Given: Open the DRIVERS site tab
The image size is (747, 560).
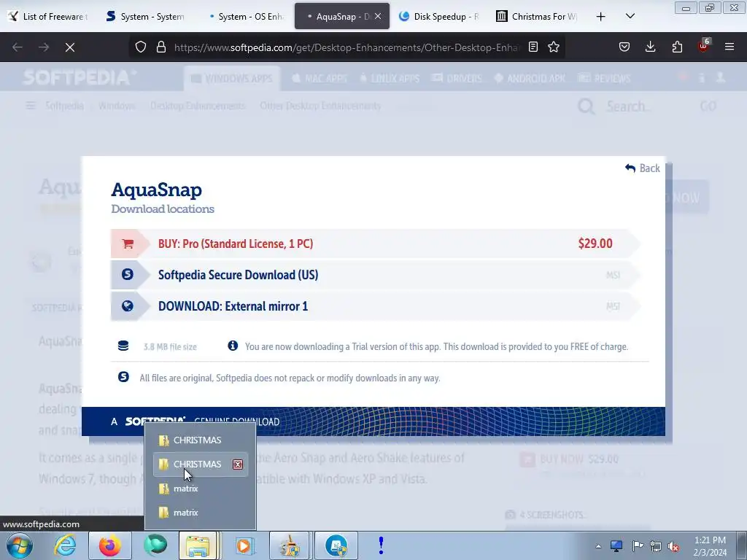Looking at the screenshot, I should 457,79.
